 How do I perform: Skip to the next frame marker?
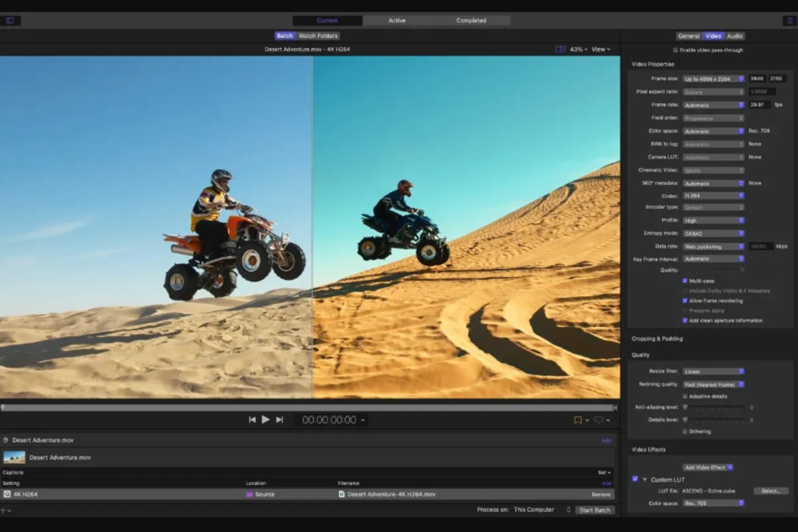click(x=279, y=420)
